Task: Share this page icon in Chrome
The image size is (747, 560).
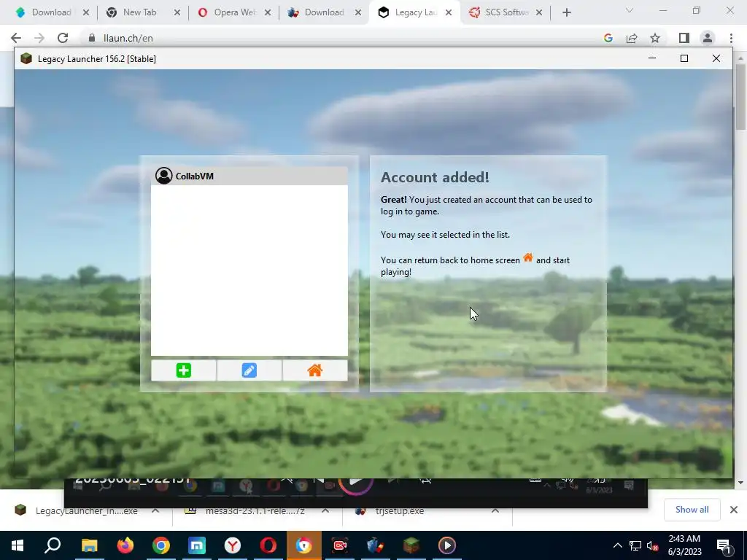Action: tap(632, 38)
